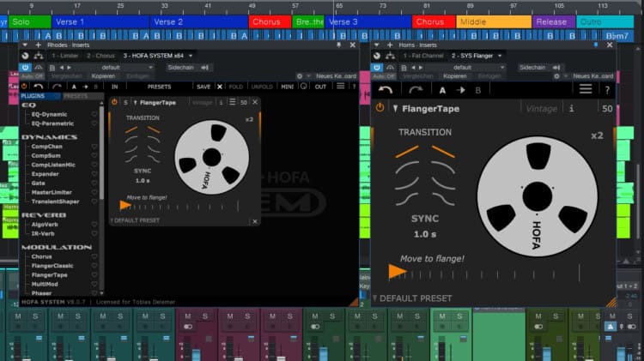Toggle HOFA SYSTEM master power in Rhodes toolbar

(x=24, y=86)
